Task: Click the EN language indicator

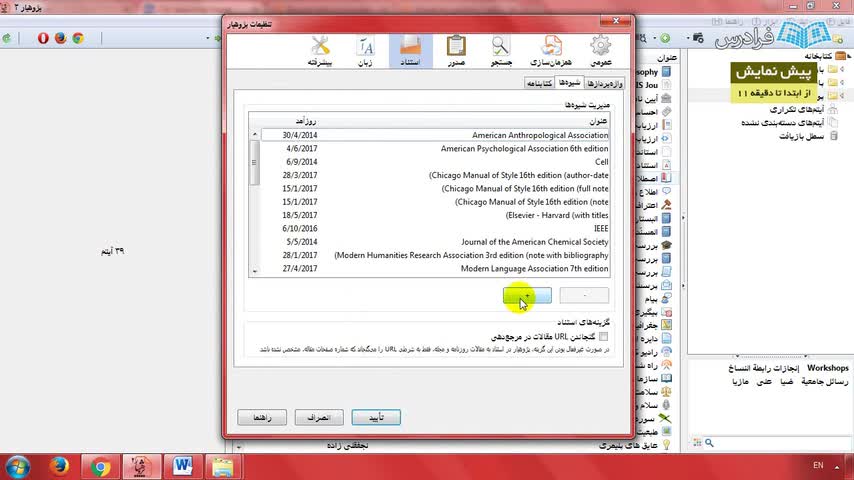Action: pyautogui.click(x=818, y=465)
